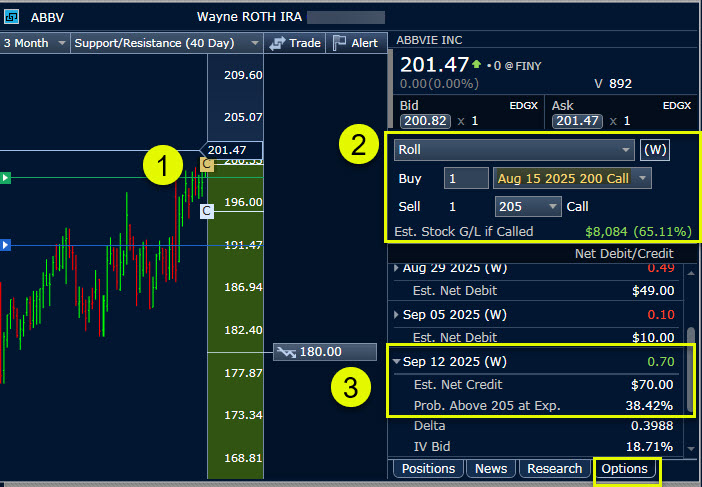The width and height of the screenshot is (702, 487).
Task: Click the Bid price 200.82 button
Action: tap(421, 121)
